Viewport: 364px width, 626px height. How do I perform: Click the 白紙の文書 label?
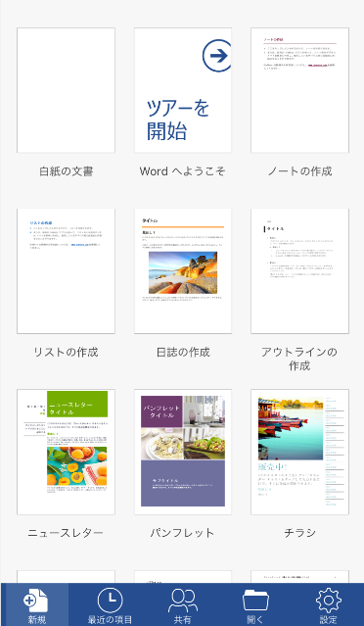[x=67, y=171]
